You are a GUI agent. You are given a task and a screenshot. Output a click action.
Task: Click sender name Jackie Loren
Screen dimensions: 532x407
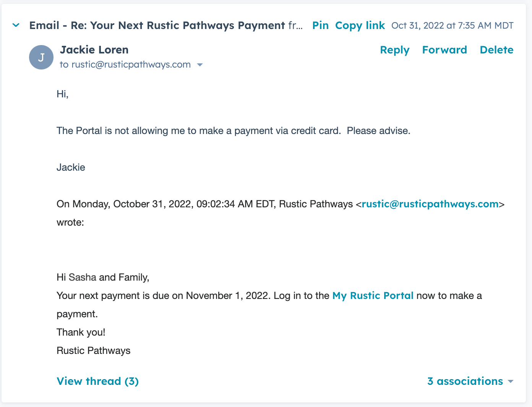point(94,50)
